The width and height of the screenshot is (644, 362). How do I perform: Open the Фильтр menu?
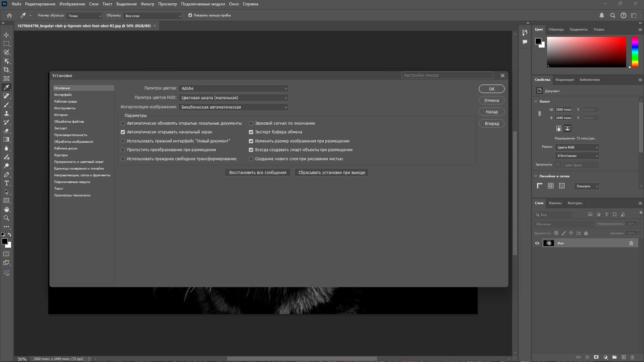[147, 4]
